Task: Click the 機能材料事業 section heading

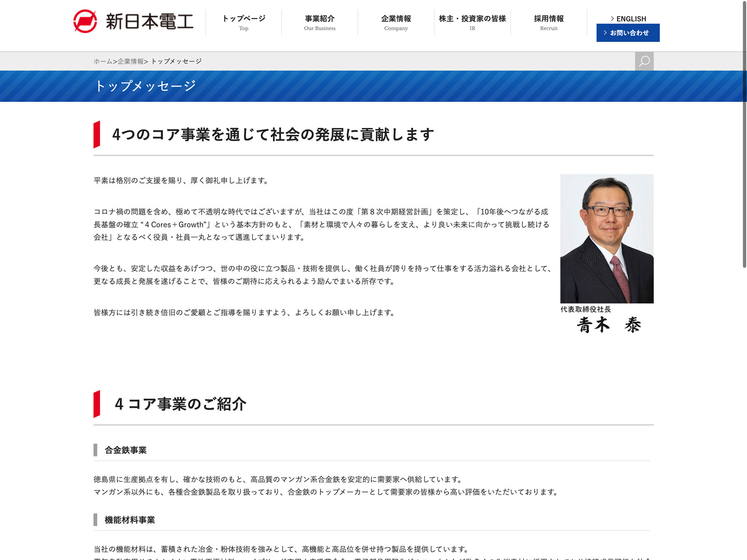Action: tap(129, 520)
